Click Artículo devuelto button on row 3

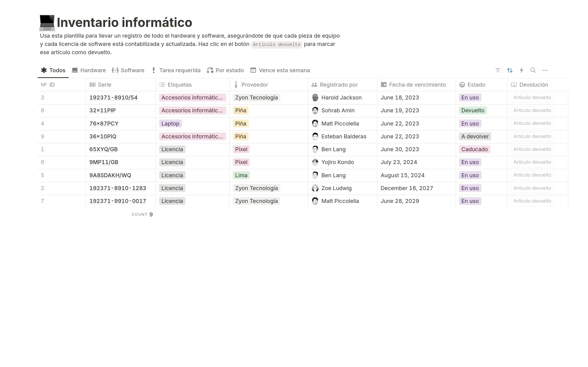tap(532, 98)
